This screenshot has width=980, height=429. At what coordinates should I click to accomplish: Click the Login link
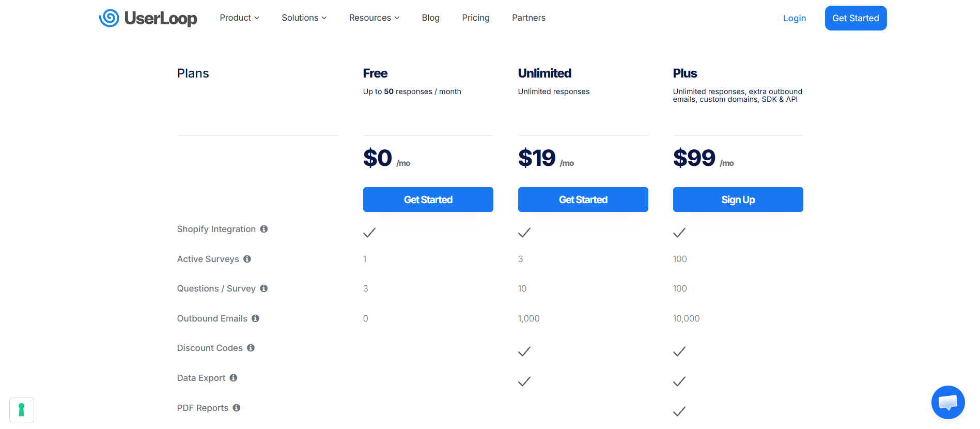(794, 18)
